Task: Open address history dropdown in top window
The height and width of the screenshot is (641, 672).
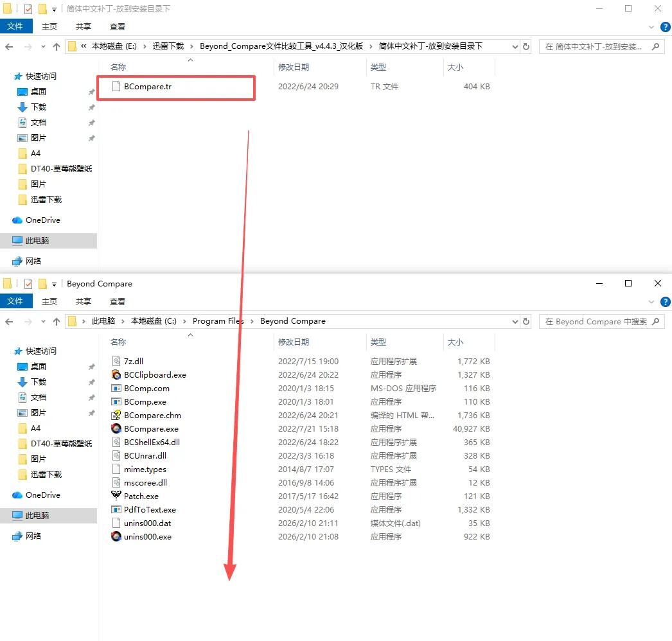Action: coord(515,47)
